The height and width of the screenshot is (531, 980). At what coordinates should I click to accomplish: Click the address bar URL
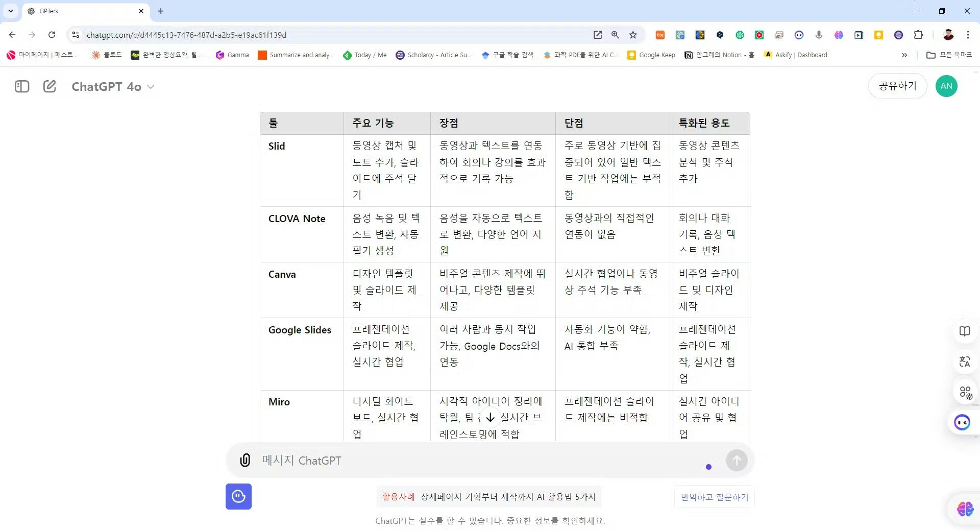186,35
